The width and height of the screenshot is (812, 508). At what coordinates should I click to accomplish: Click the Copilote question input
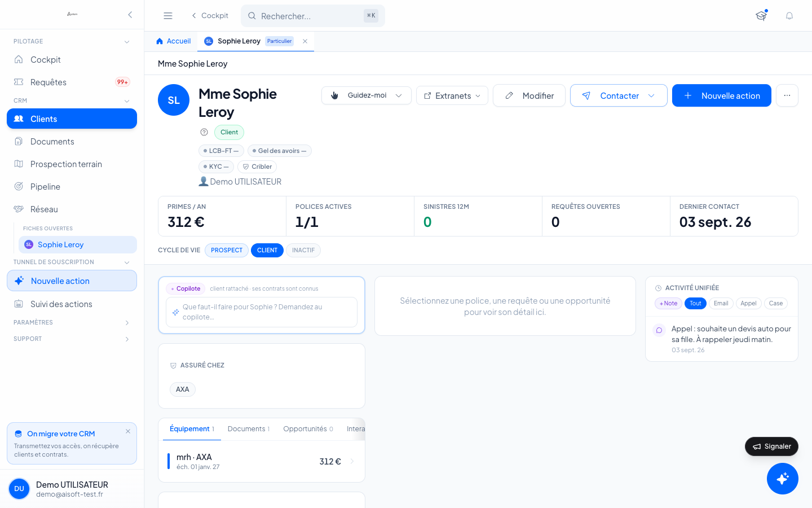tap(262, 312)
